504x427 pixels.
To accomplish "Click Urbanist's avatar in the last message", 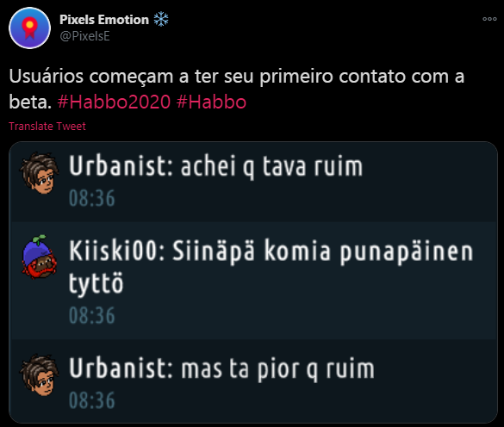I will 40,375.
